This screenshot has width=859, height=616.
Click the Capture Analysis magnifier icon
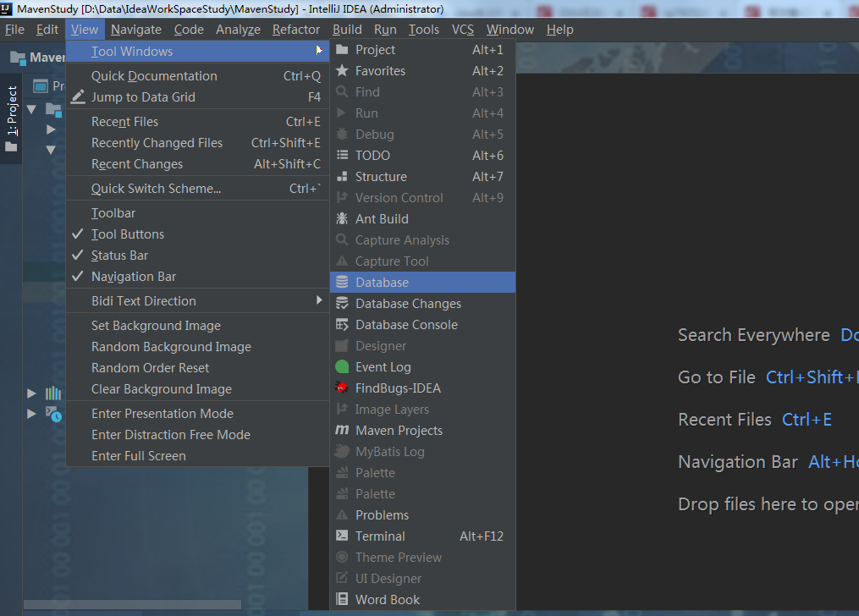[x=342, y=239]
